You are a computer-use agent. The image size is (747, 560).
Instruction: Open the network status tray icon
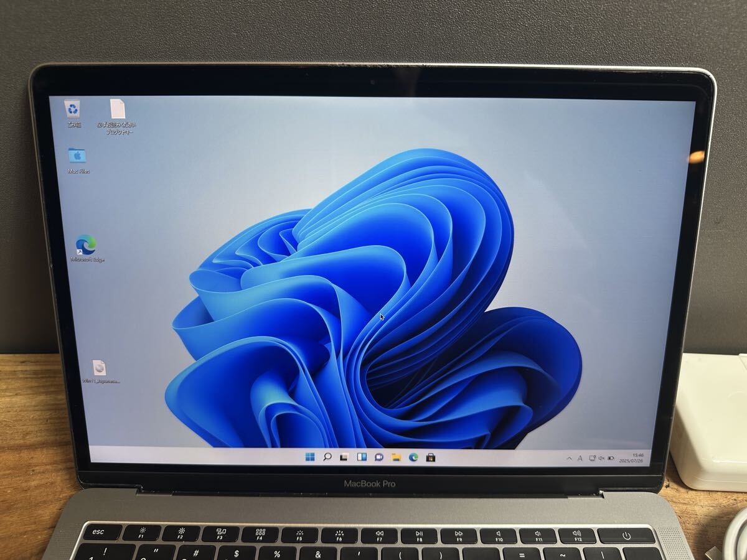592,459
